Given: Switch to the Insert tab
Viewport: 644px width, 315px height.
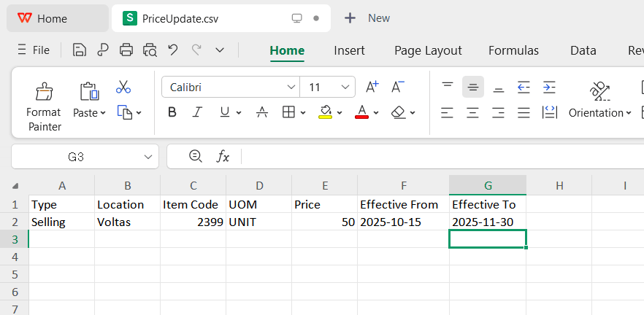Looking at the screenshot, I should coord(349,50).
